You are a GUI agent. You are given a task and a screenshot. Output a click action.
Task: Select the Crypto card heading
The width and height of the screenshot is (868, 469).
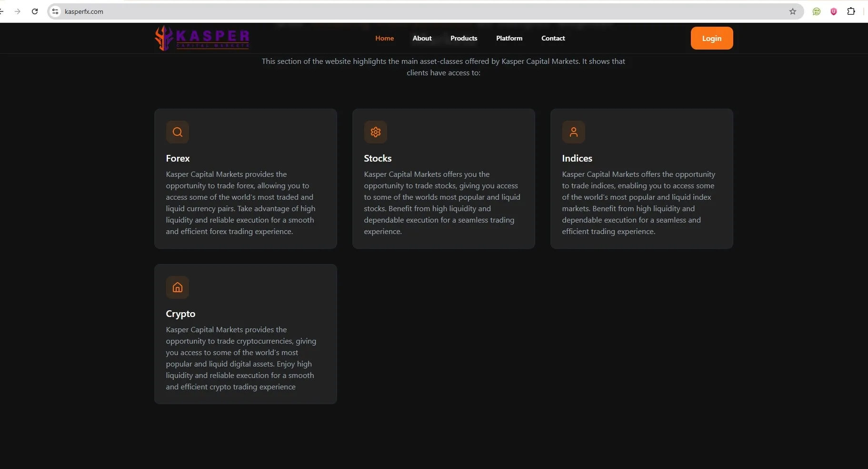(x=180, y=314)
